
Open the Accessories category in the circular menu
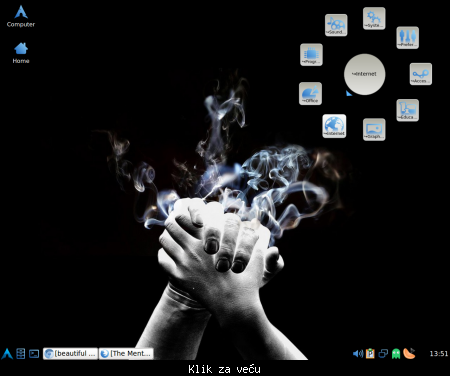click(420, 74)
